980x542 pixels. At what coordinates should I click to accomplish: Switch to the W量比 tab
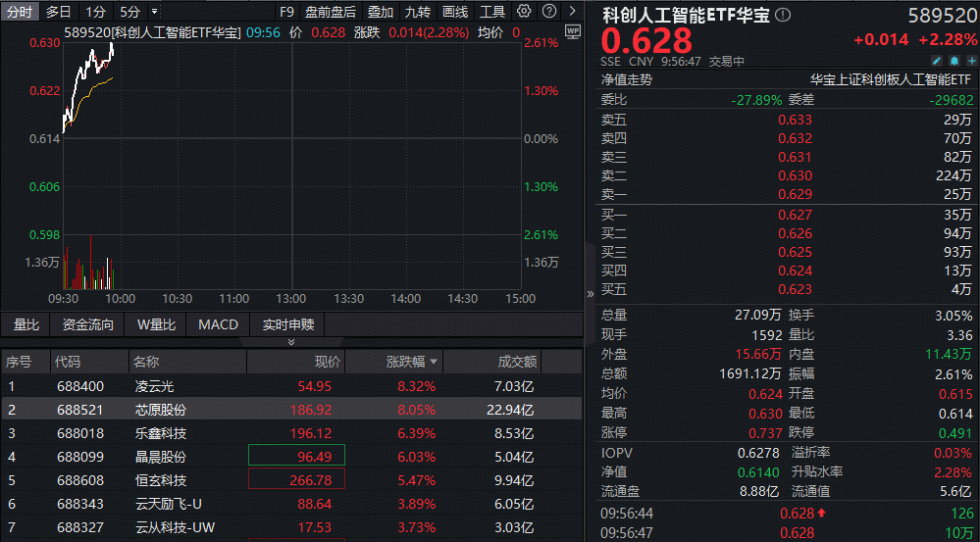tap(156, 324)
